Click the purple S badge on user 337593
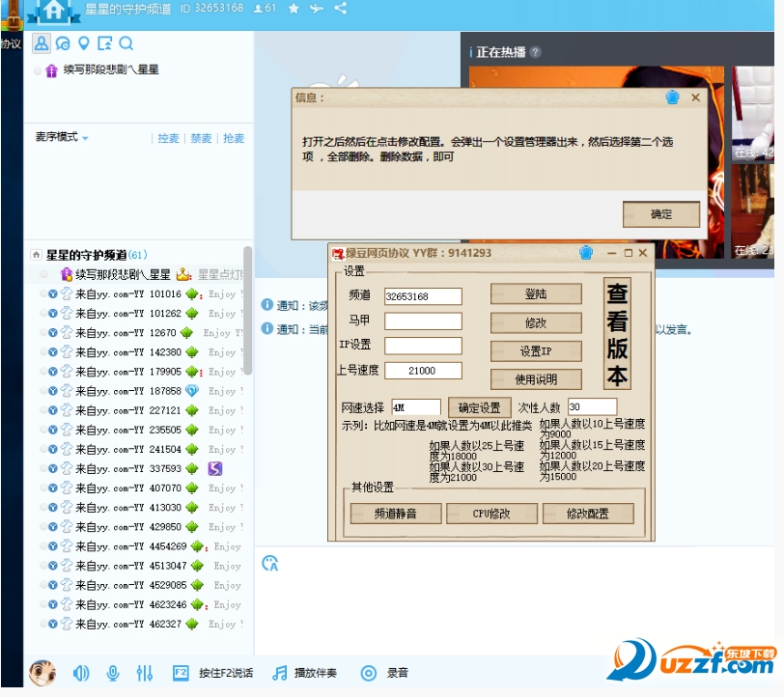 coord(215,468)
